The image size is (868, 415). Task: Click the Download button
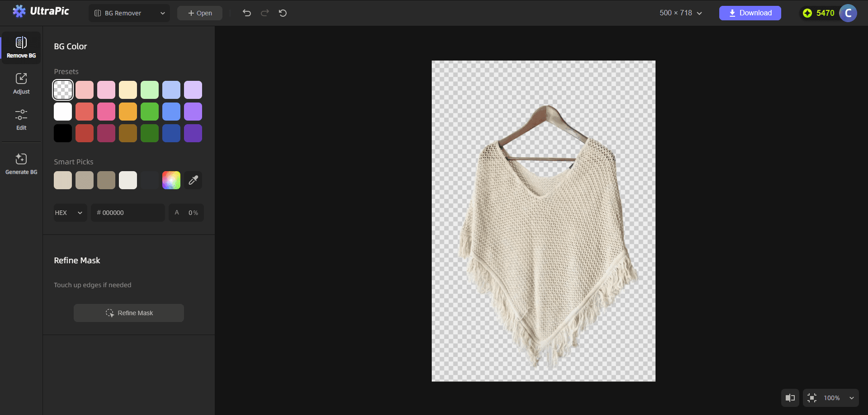click(750, 13)
